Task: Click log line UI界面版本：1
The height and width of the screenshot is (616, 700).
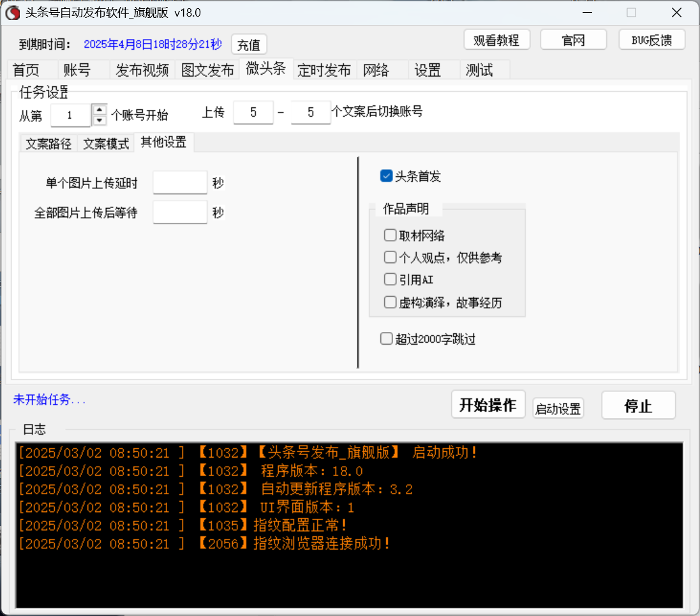Action: (186, 507)
